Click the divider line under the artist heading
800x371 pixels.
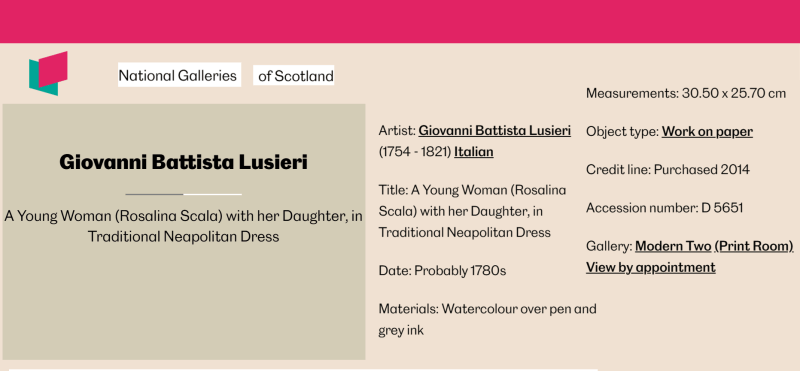183,194
